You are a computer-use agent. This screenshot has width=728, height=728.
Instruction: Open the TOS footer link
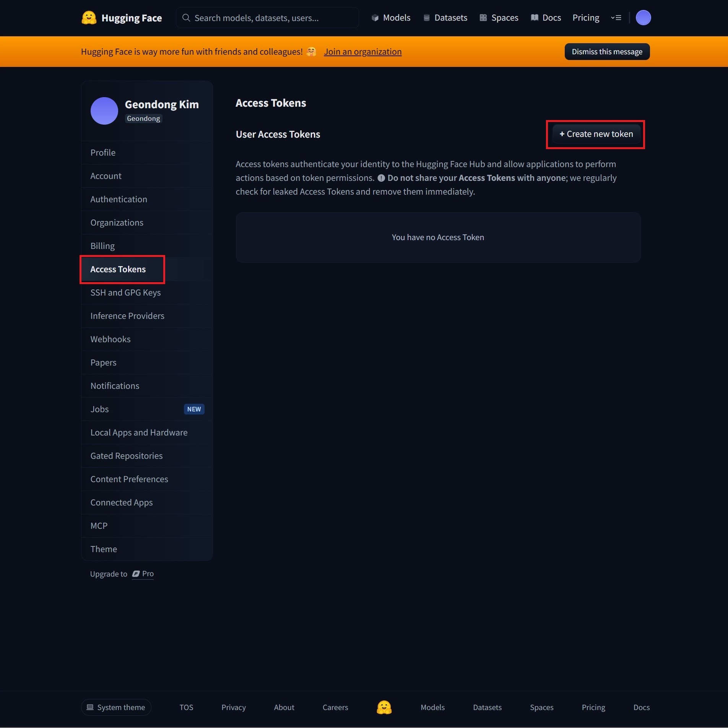coord(186,707)
